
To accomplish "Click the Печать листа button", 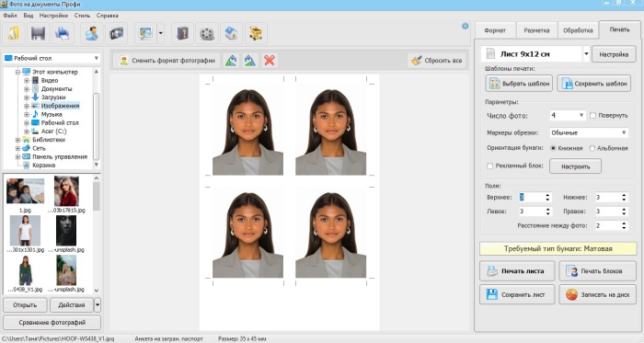I will [x=517, y=270].
